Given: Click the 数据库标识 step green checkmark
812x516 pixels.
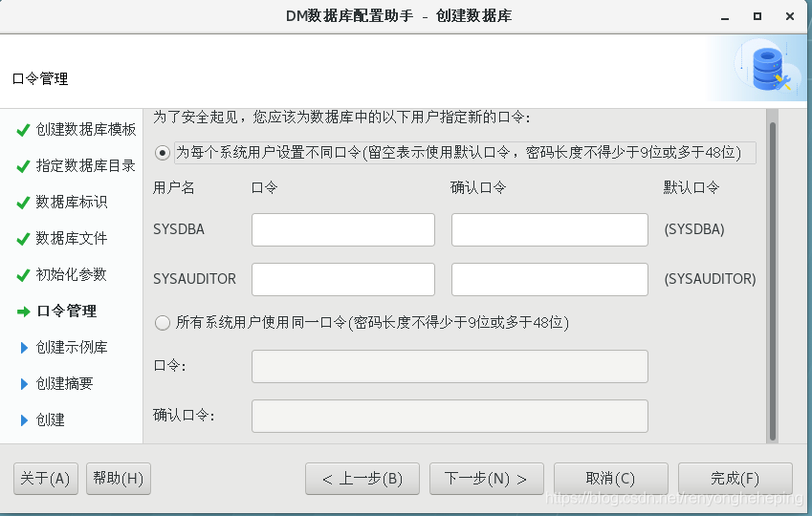Looking at the screenshot, I should [x=23, y=203].
